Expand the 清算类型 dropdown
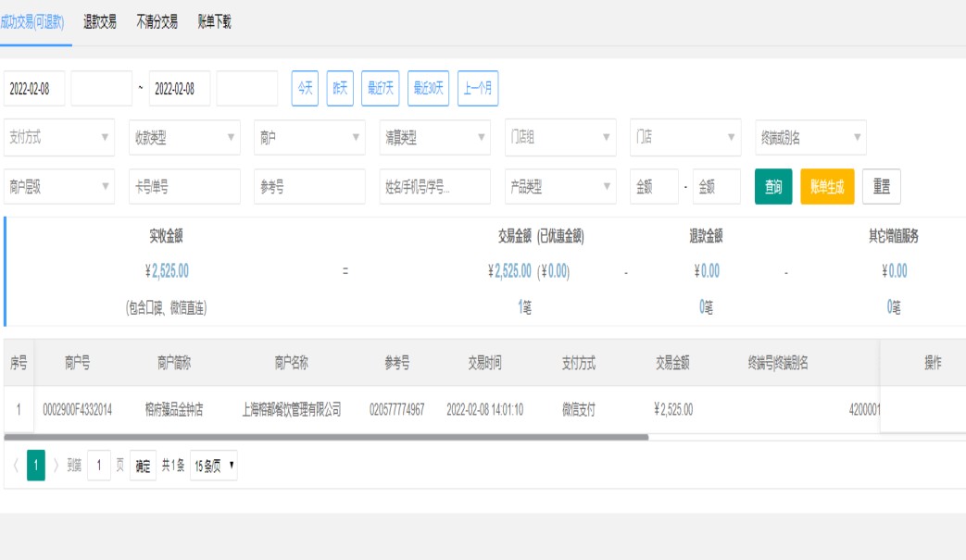 434,138
